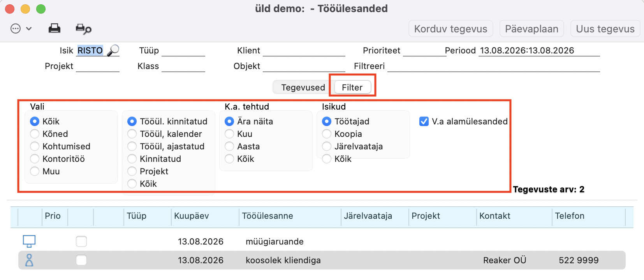Switch to the Filter tab
Viewport: 644px width, 280px height.
click(352, 87)
